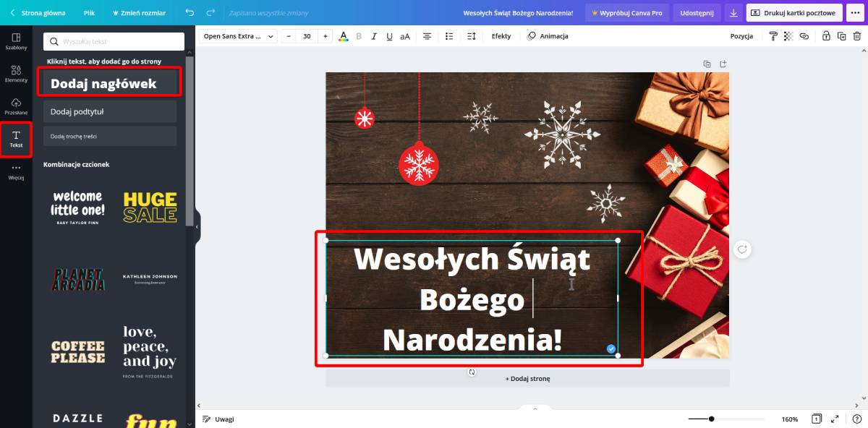Open the Open Sans Extra font dropdown
Screen dimensions: 868x428
(239, 36)
